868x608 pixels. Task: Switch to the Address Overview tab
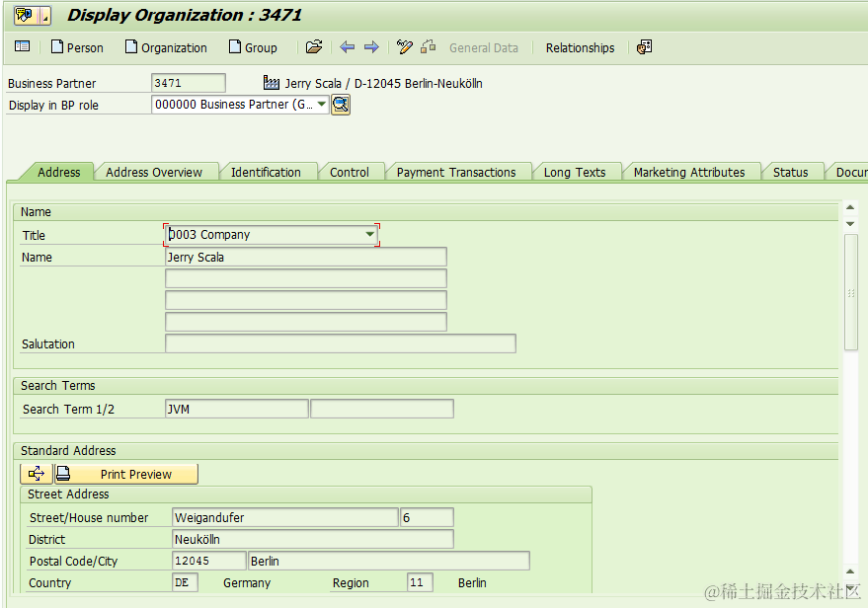[x=154, y=172]
